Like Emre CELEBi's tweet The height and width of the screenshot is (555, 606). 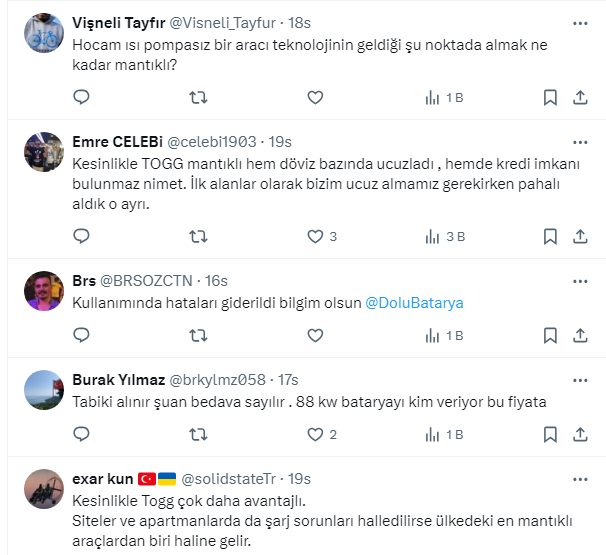click(x=316, y=237)
